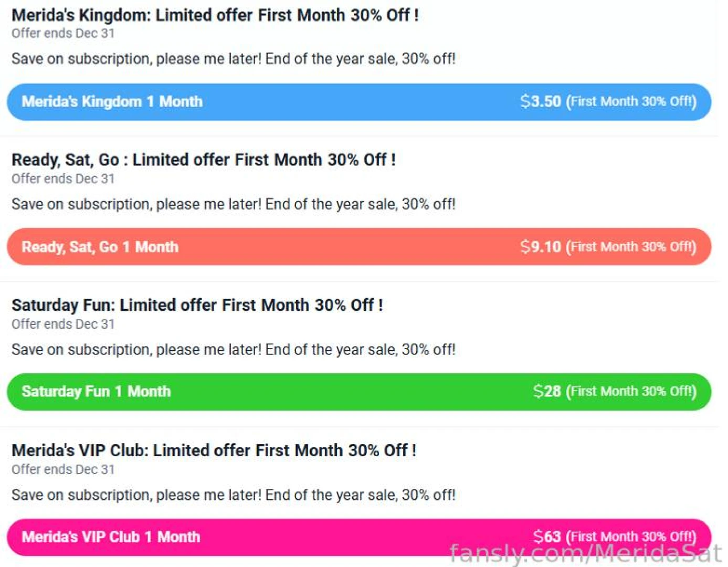This screenshot has height=567, width=728.
Task: Click the sale description under Saturday Fun heading
Action: tap(233, 350)
